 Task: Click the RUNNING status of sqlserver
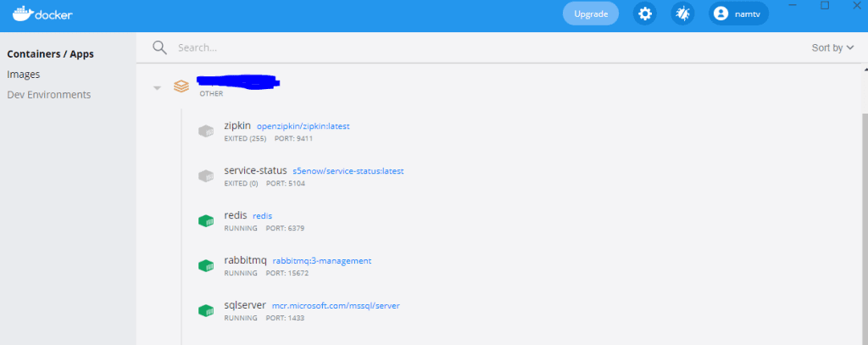point(240,318)
